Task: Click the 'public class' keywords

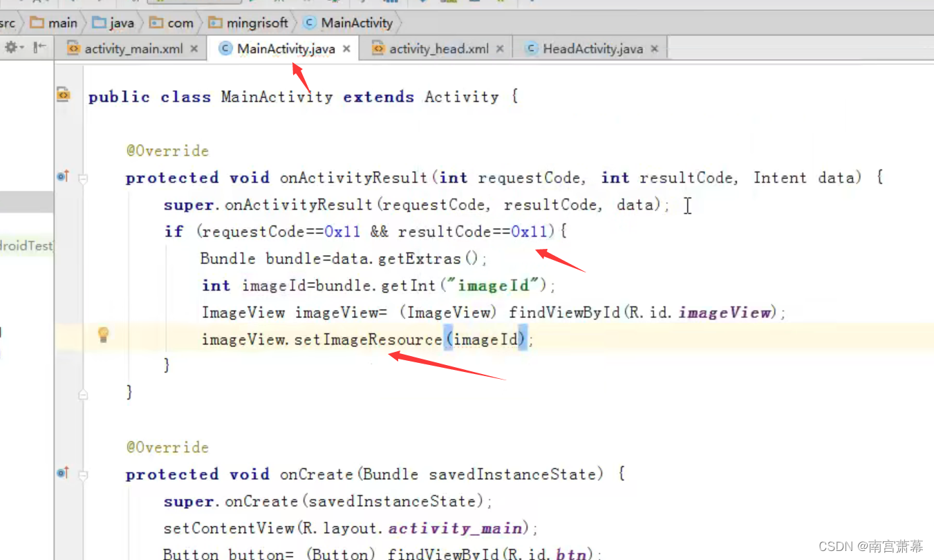Action: [150, 97]
